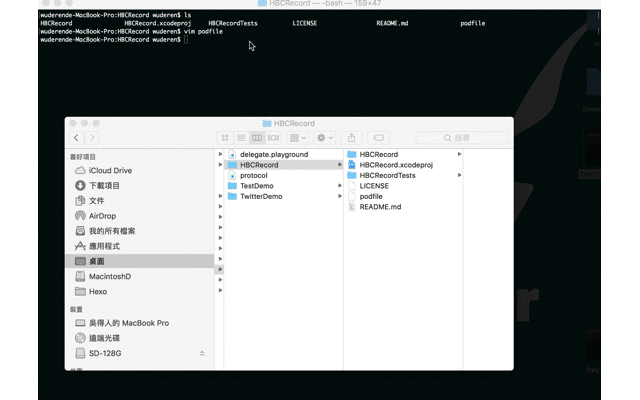640x400 pixels.
Task: Switch Finder to icon view
Action: [x=225, y=138]
